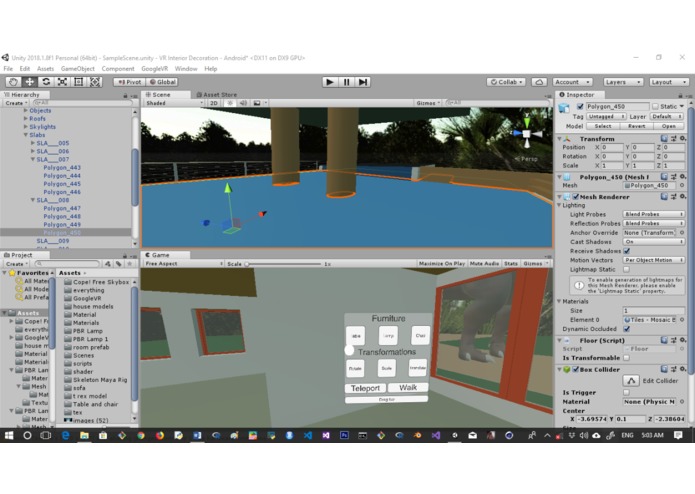Toggle 2D mode in Scene view
The width and height of the screenshot is (695, 494).
(214, 103)
